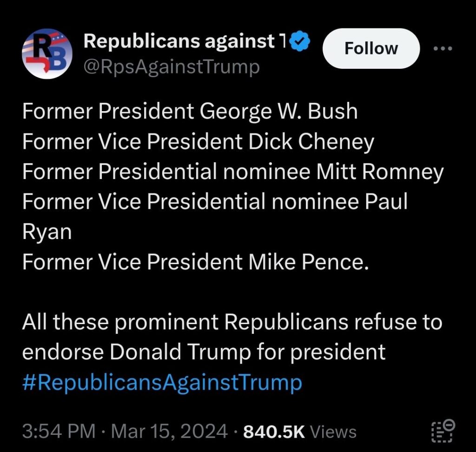Viewport: 476px width, 452px height.
Task: View the 840.5K view count
Action: tap(273, 432)
